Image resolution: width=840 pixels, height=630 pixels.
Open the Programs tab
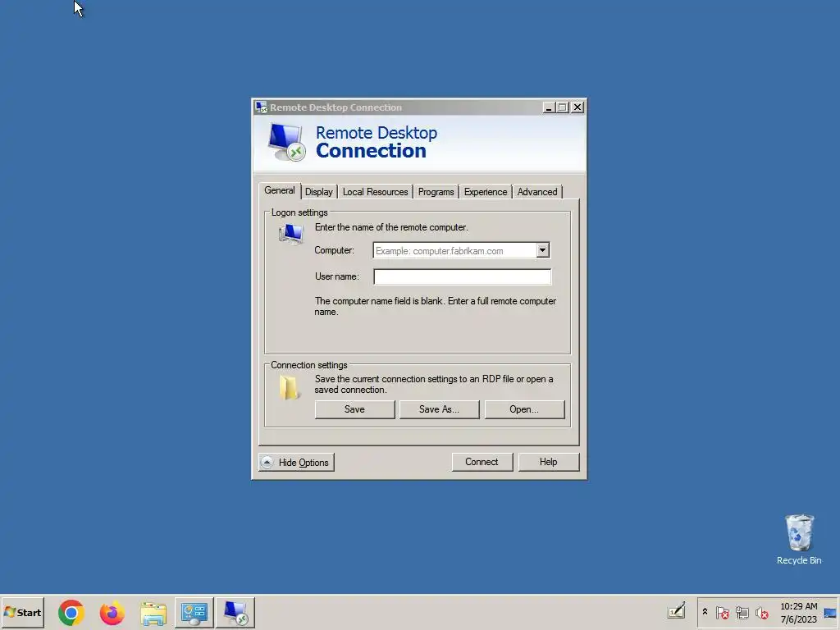click(x=436, y=192)
